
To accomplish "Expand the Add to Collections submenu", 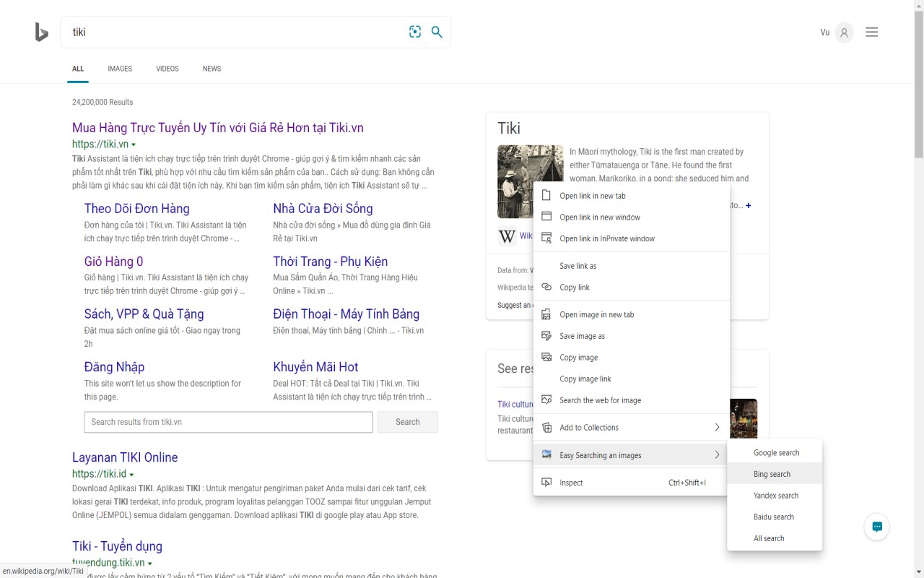I will pyautogui.click(x=717, y=428).
